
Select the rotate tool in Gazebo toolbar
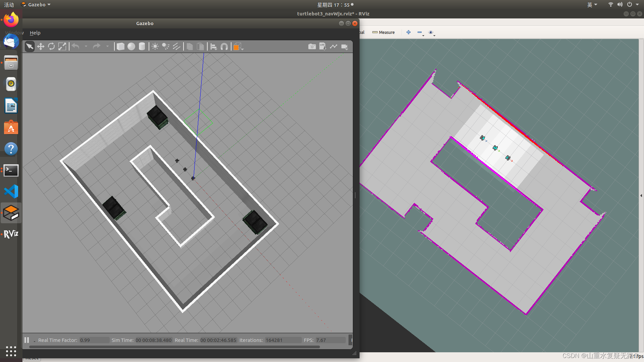coord(51,46)
